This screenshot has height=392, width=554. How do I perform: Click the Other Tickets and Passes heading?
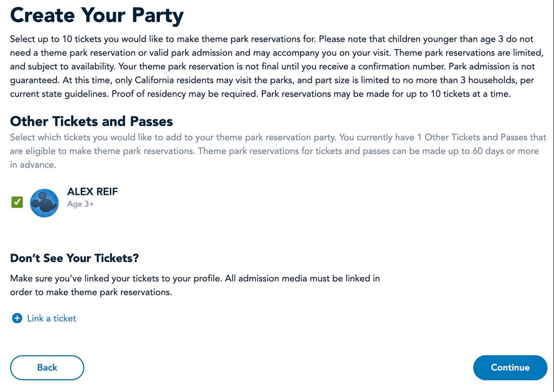point(91,121)
